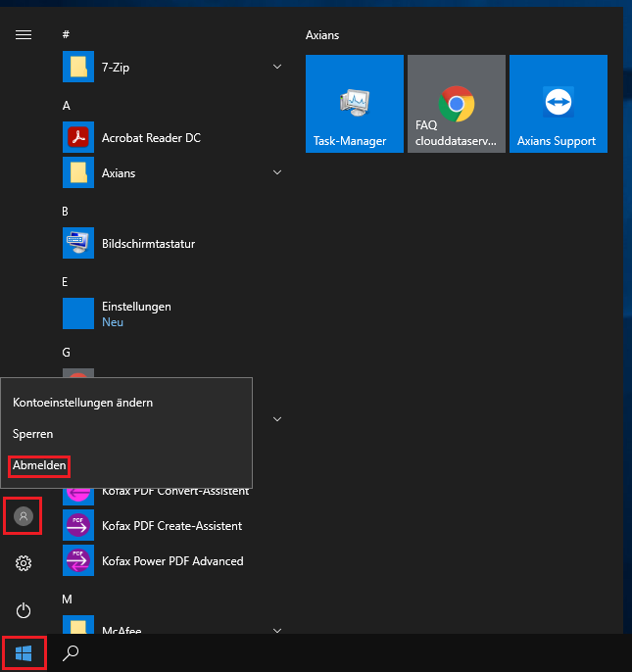The height and width of the screenshot is (672, 632).
Task: Open Acrobat Reader DC icon
Action: 78,137
